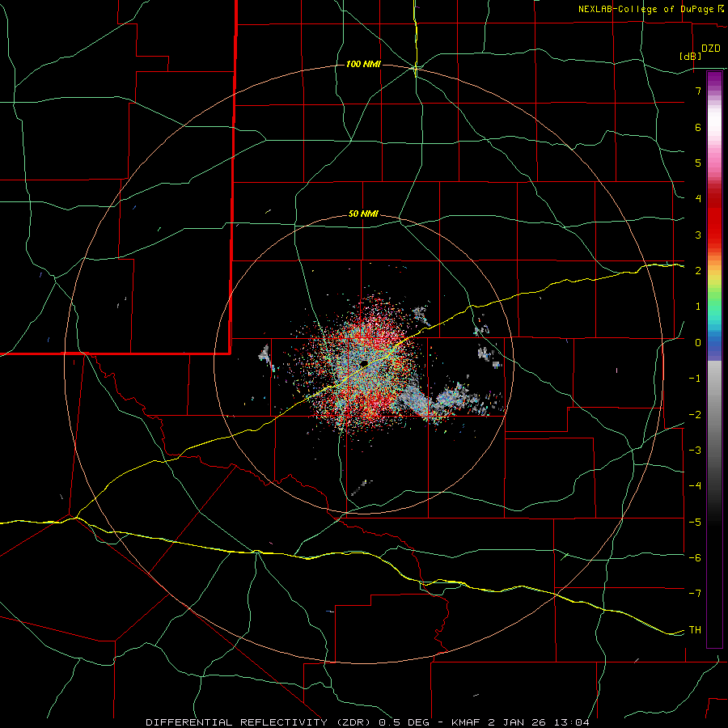Image resolution: width=728 pixels, height=728 pixels.
Task: Click the DZD product label
Action: pyautogui.click(x=711, y=49)
